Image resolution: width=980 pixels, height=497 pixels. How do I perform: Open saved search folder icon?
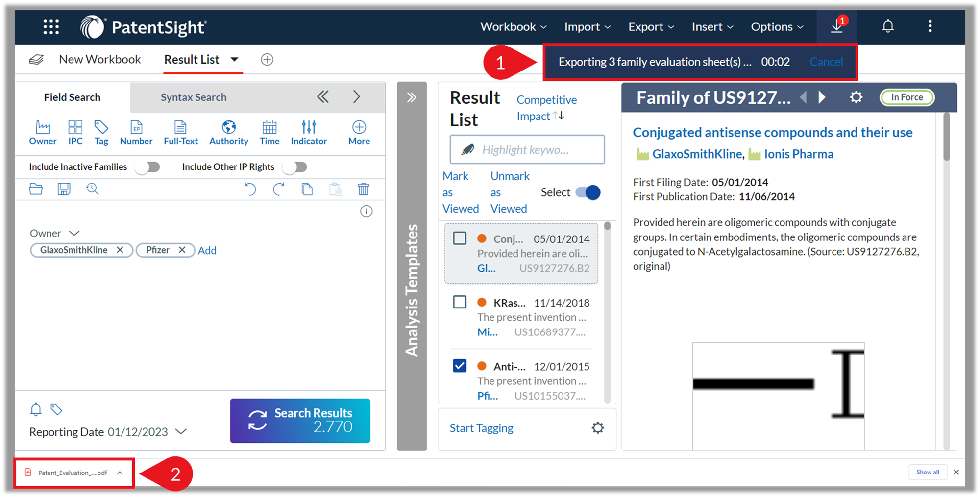click(x=36, y=189)
